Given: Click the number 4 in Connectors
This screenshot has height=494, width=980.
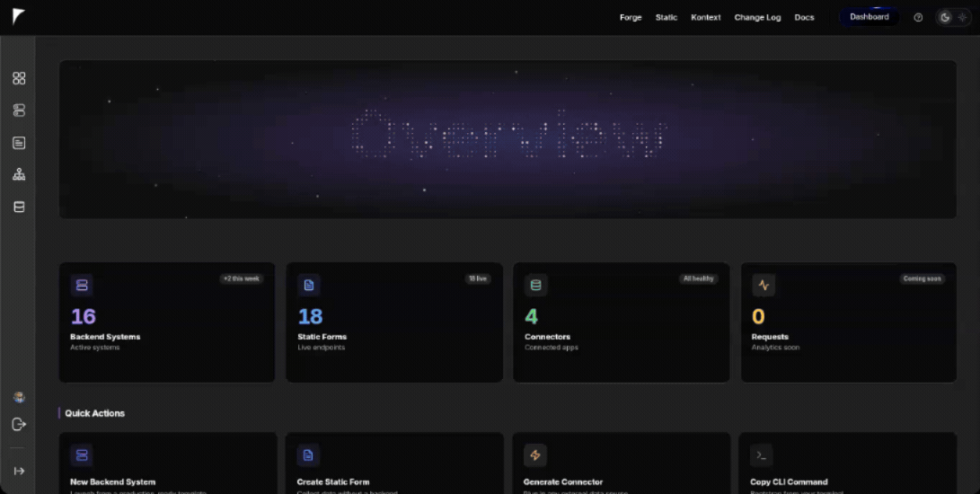Looking at the screenshot, I should [531, 316].
